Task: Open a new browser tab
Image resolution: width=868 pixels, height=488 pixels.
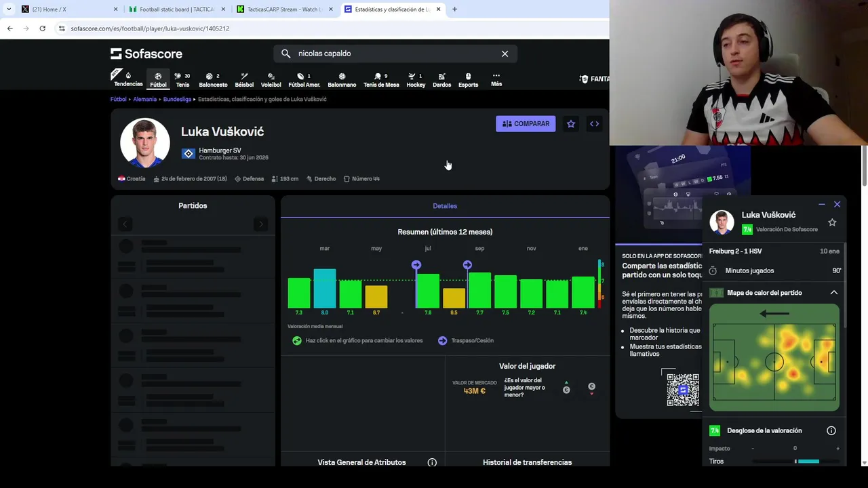Action: (454, 9)
